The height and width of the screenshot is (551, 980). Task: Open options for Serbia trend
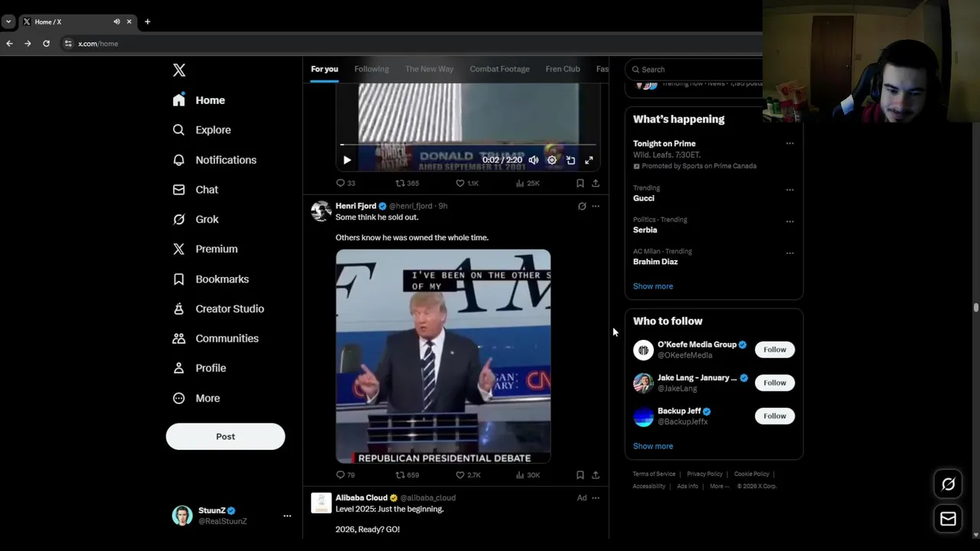coord(789,222)
